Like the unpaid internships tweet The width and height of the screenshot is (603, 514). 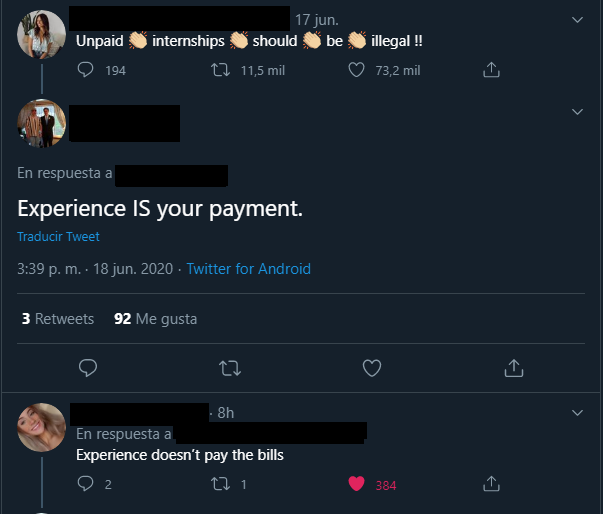(357, 70)
